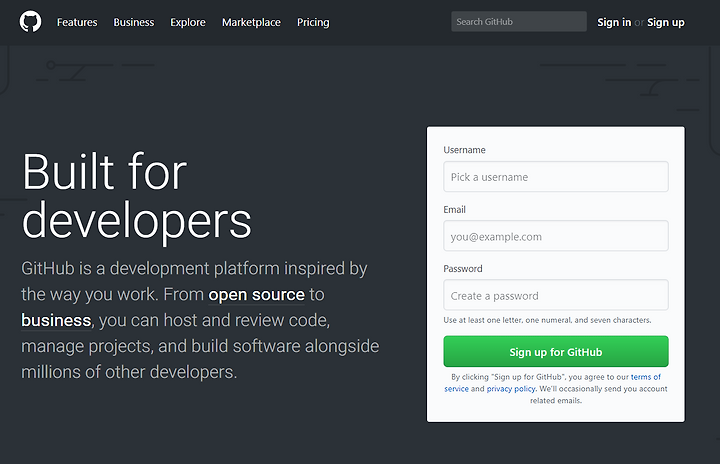Click Sign up in the header
The height and width of the screenshot is (464, 720).
(666, 22)
